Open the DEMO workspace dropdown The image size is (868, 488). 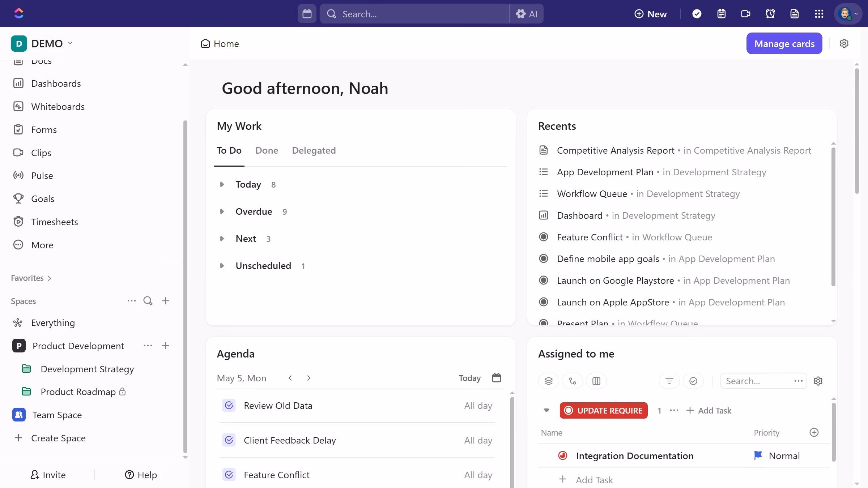coord(42,43)
